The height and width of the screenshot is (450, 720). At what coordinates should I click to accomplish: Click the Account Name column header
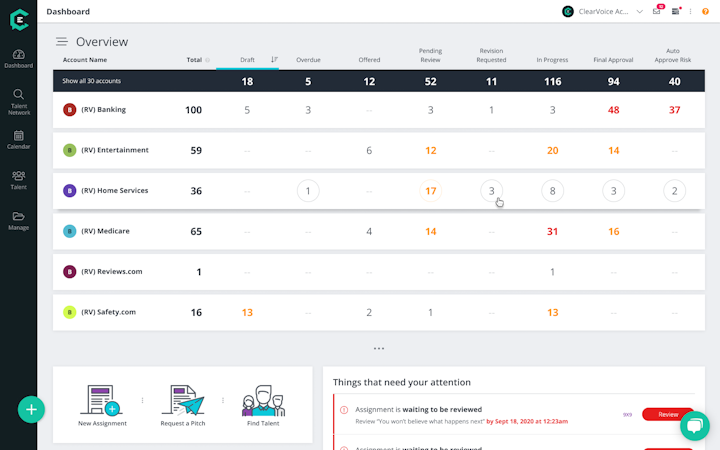click(85, 60)
